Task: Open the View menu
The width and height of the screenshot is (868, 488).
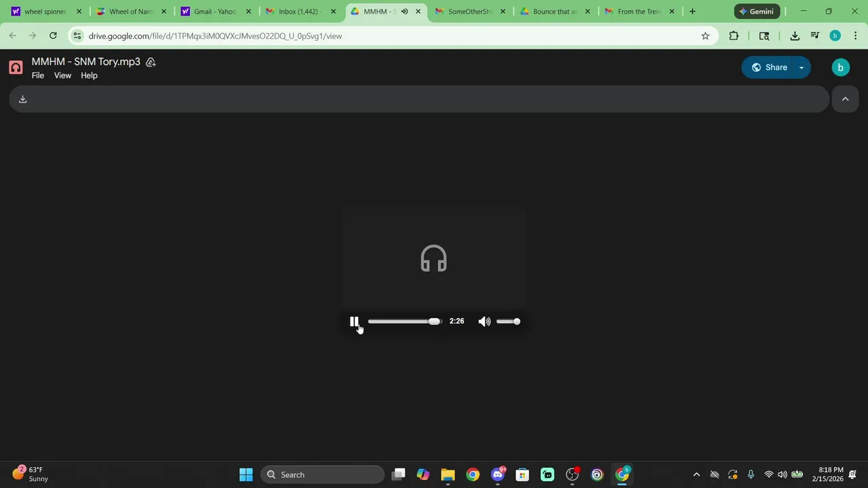Action: click(62, 75)
